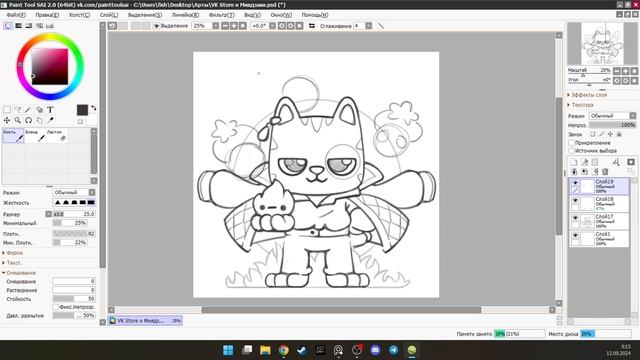
Task: Click the foreground color swatch
Action: point(82,110)
